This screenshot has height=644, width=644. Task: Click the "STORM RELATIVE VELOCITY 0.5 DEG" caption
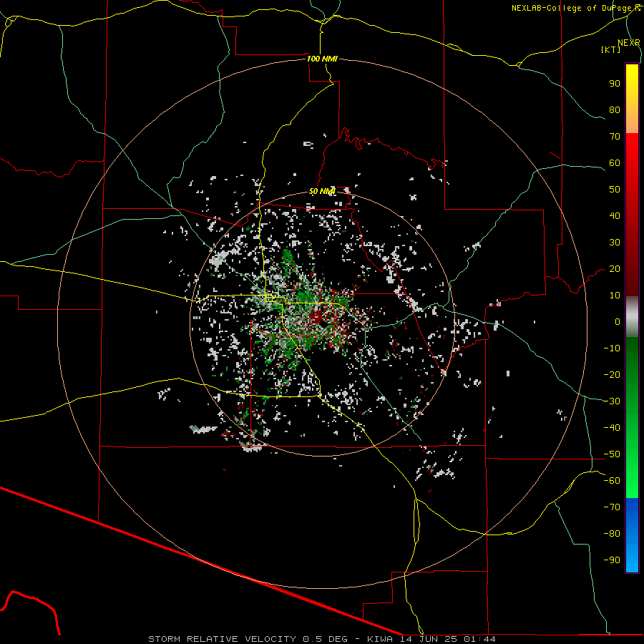coord(248,639)
